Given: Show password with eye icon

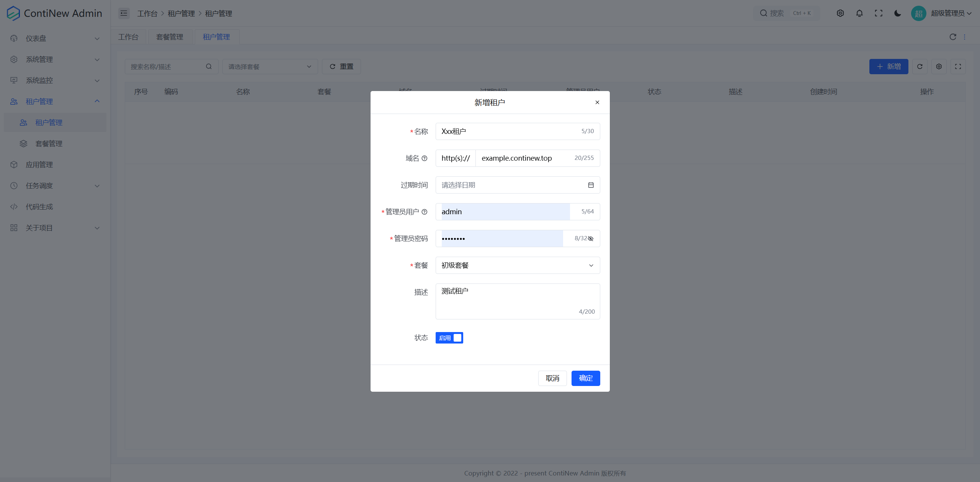Looking at the screenshot, I should 591,239.
